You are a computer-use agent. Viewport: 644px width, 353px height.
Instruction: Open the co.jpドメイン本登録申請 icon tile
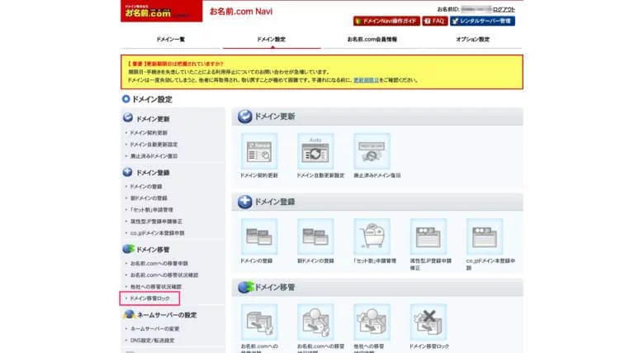coord(485,237)
